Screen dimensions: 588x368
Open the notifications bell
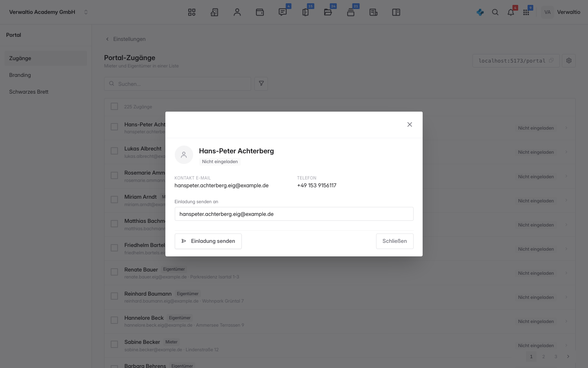coord(511,12)
